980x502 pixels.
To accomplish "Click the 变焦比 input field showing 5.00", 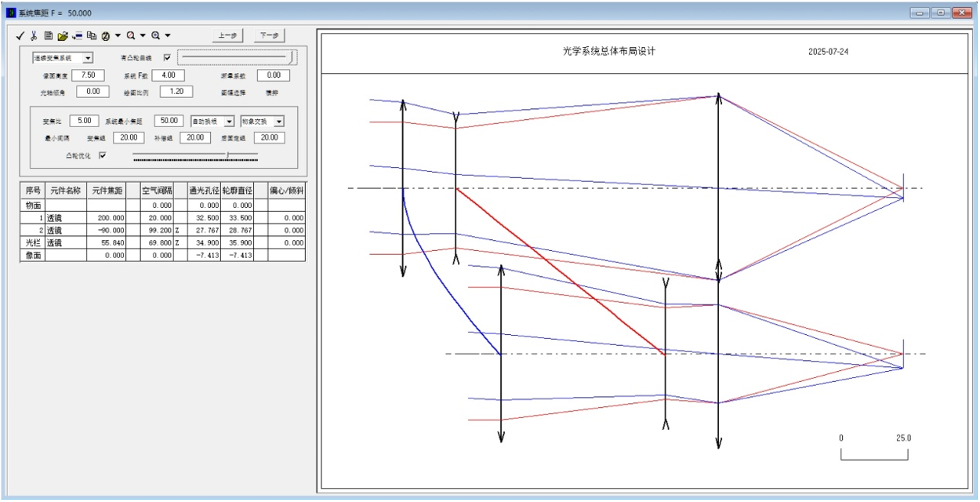I will coord(84,121).
